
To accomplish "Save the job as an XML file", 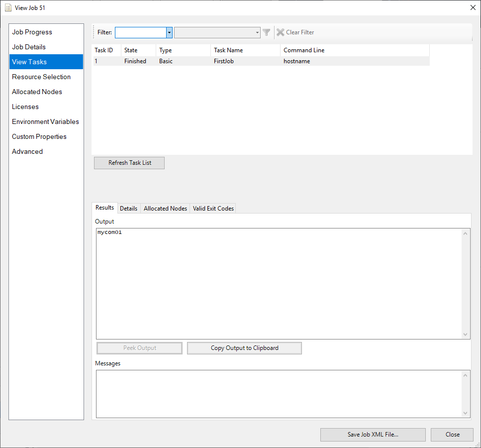I will point(373,435).
